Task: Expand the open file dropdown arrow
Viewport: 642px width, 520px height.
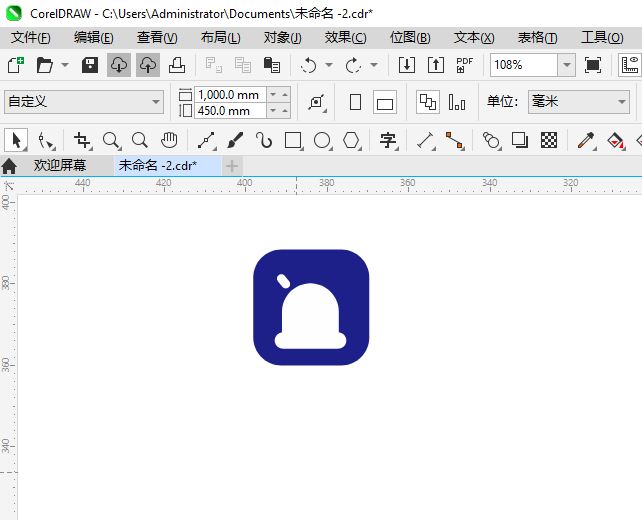Action: coord(65,65)
